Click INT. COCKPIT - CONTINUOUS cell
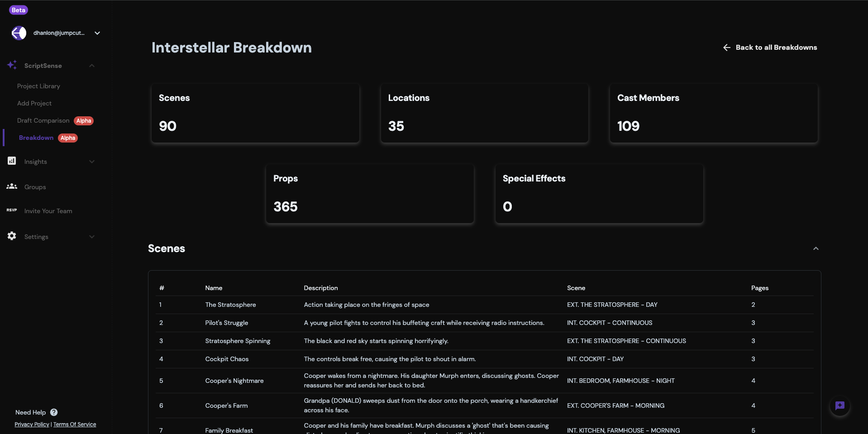Screen dimensions: 868x434 (610, 323)
